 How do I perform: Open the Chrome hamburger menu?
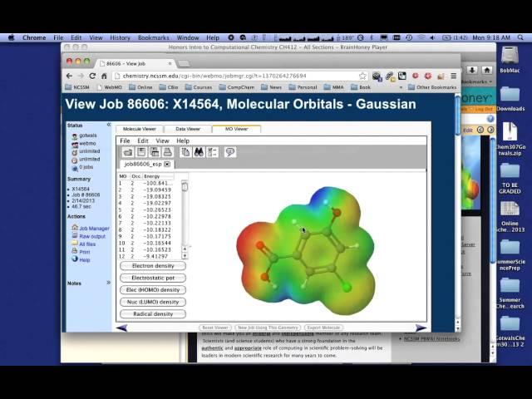click(x=454, y=76)
